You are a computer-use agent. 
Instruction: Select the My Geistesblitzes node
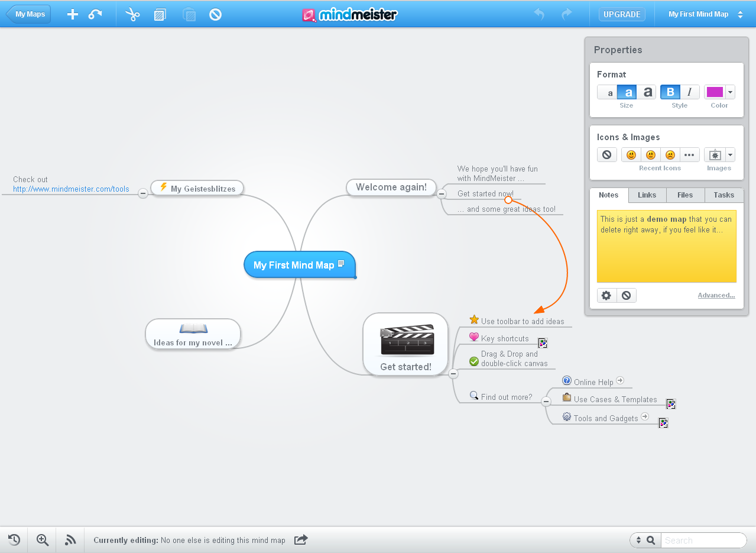pos(197,188)
